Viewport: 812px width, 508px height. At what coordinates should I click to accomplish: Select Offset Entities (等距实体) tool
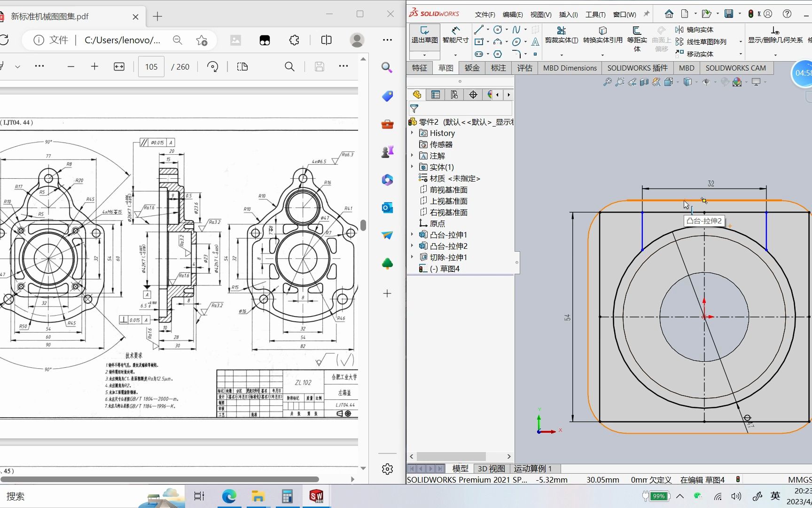tap(637, 39)
